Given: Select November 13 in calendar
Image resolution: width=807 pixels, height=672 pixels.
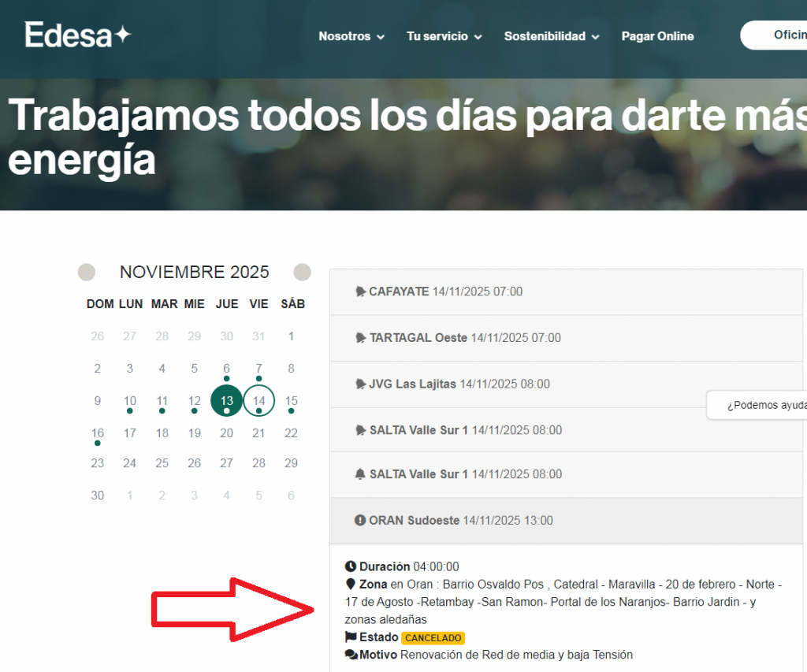Looking at the screenshot, I should [x=226, y=400].
